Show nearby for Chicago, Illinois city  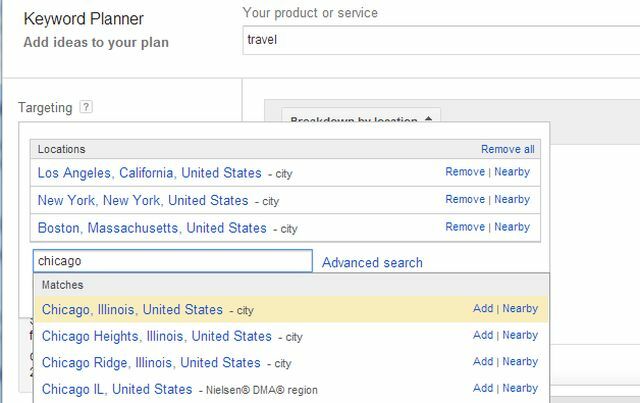click(520, 308)
